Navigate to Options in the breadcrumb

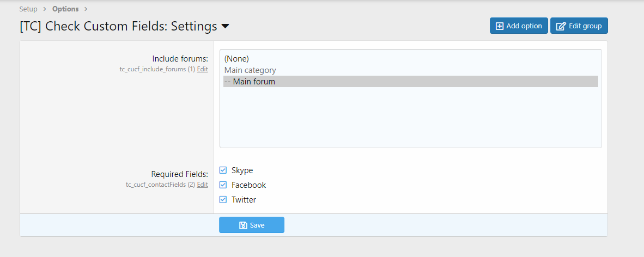65,9
